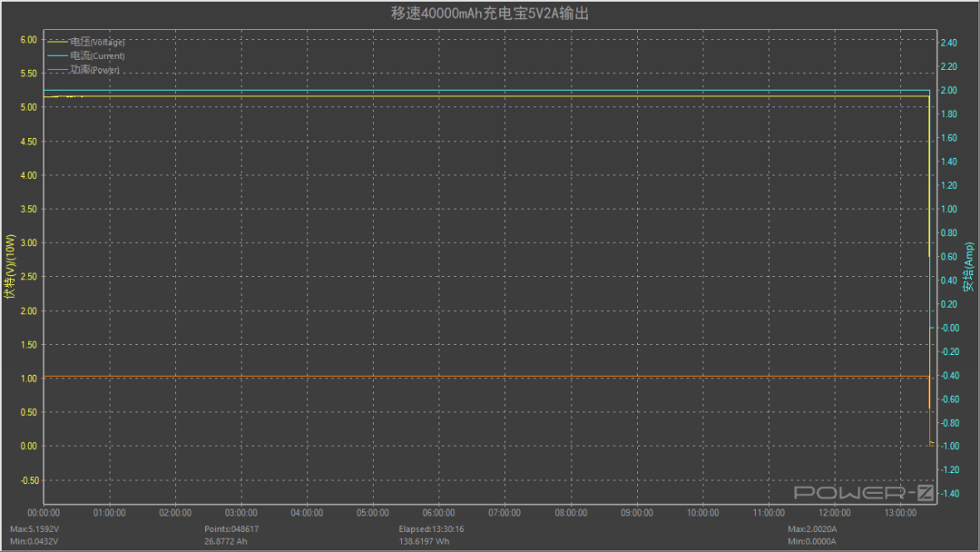980x552 pixels.
Task: Select the 电压(Voltage) legend entry
Action: (x=86, y=42)
